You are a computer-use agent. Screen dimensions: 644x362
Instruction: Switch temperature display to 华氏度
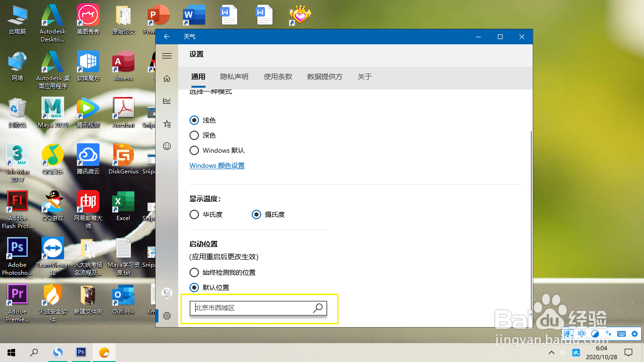(194, 214)
